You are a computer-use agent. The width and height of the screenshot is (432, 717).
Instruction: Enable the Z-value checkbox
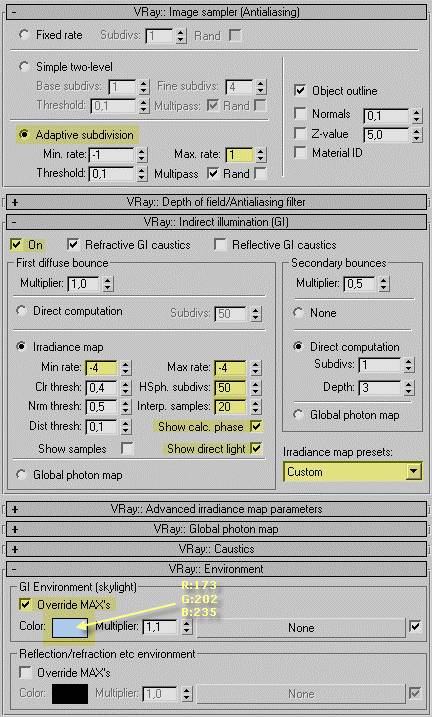coord(300,134)
